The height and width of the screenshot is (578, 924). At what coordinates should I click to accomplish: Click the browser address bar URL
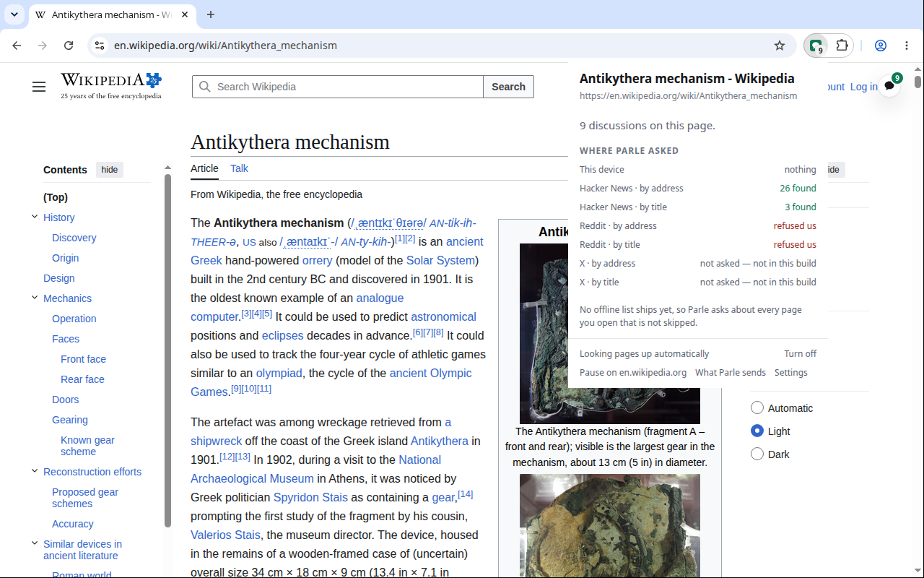225,46
